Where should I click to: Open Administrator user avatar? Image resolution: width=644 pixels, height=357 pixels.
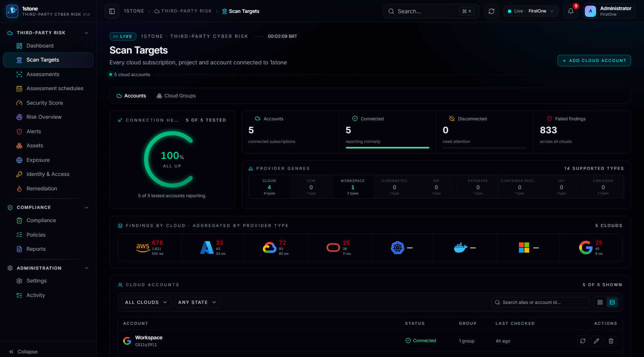pyautogui.click(x=590, y=11)
